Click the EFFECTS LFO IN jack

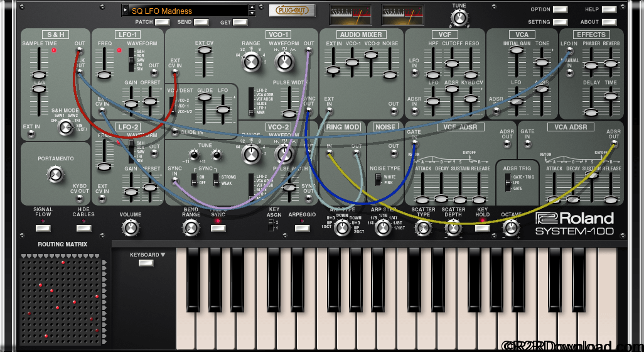[569, 51]
